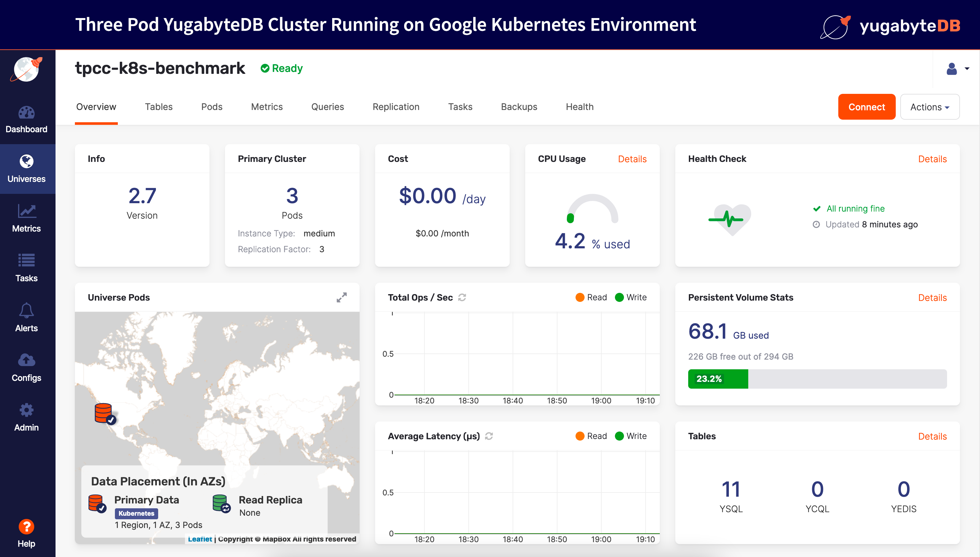Switch to the Overview tab

point(96,107)
